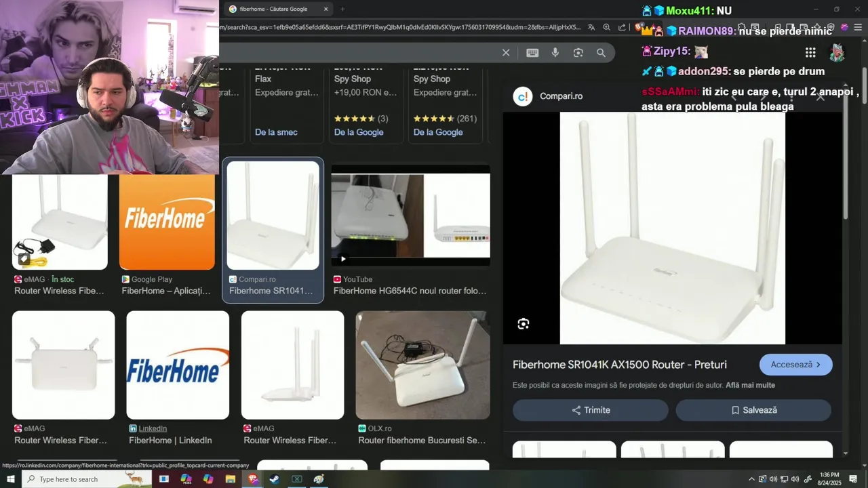
Task: Click the Google search input field
Action: coord(359,53)
